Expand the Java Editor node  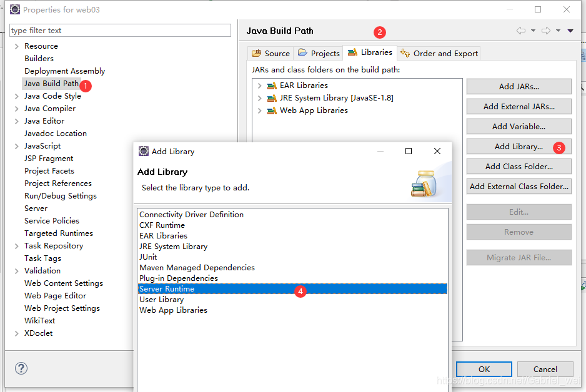tap(16, 121)
